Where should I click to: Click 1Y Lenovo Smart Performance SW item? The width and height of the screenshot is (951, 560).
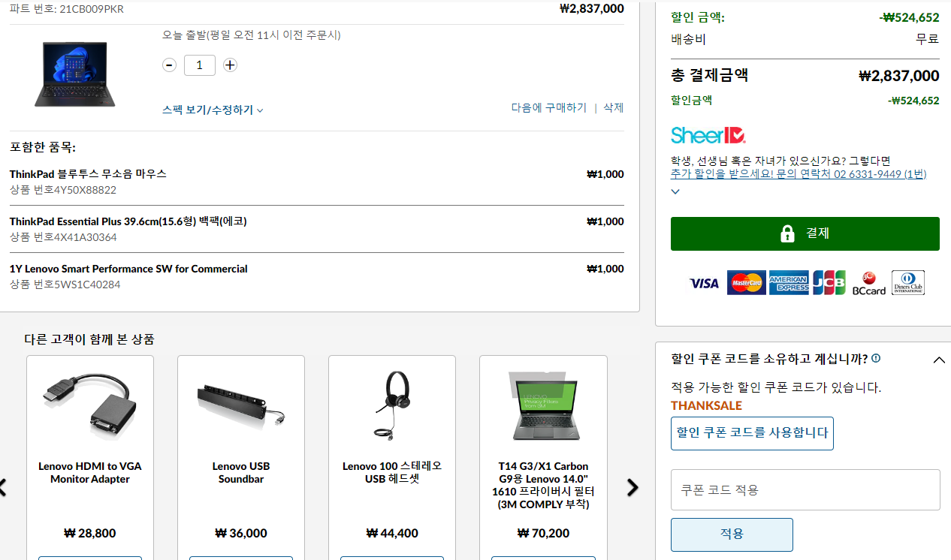(128, 269)
